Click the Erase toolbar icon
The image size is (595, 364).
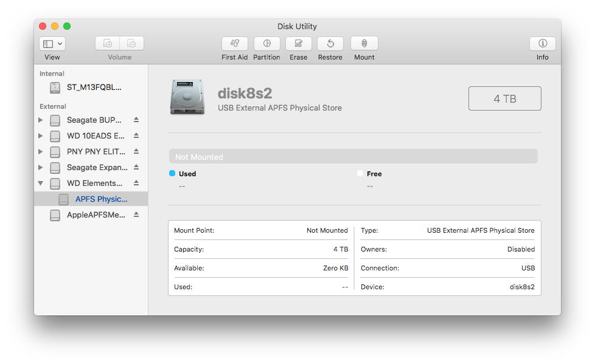click(x=299, y=44)
